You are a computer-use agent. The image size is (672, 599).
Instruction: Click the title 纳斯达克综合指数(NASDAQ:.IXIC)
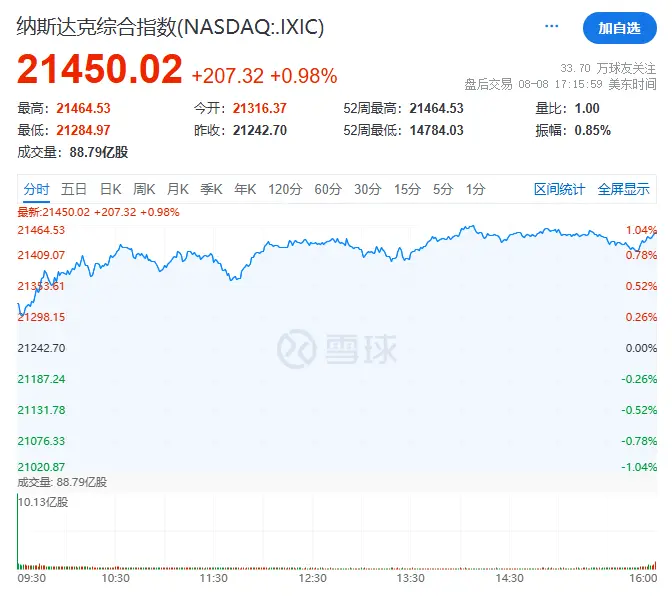(x=170, y=27)
